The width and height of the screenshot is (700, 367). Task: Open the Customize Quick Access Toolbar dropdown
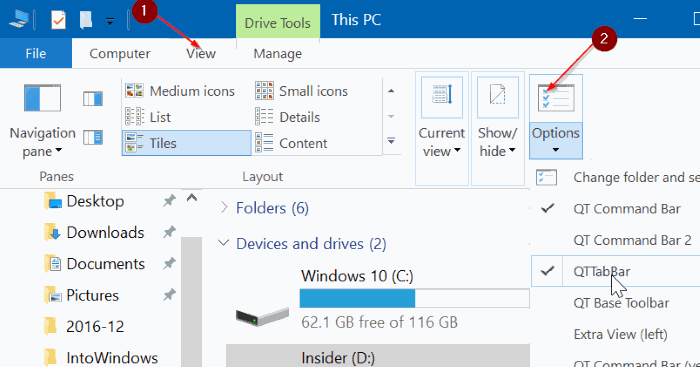[110, 21]
